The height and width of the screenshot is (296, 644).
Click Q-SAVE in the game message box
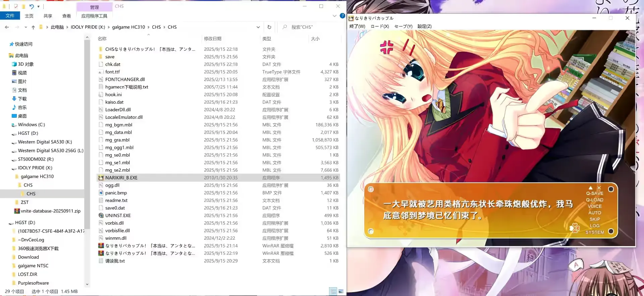coord(595,193)
